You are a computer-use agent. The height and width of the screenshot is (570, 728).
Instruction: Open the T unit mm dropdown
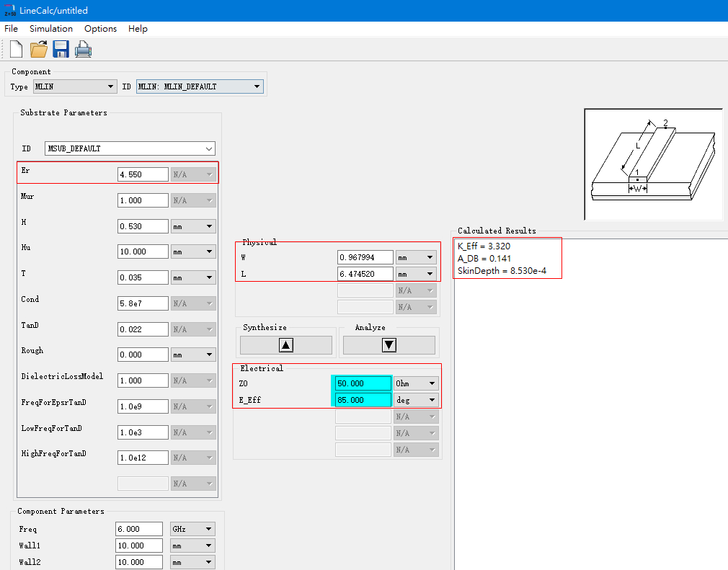pos(193,277)
